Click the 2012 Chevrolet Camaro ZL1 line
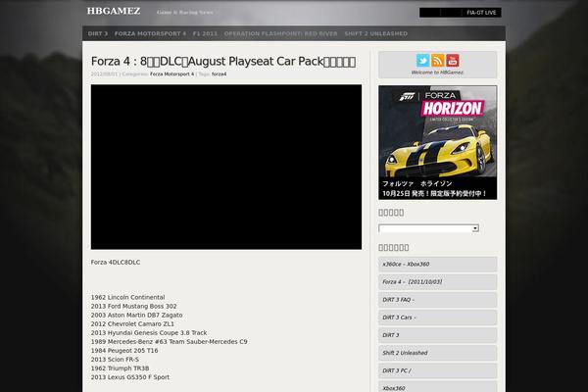Viewport: 588px width, 392px height. click(x=132, y=323)
